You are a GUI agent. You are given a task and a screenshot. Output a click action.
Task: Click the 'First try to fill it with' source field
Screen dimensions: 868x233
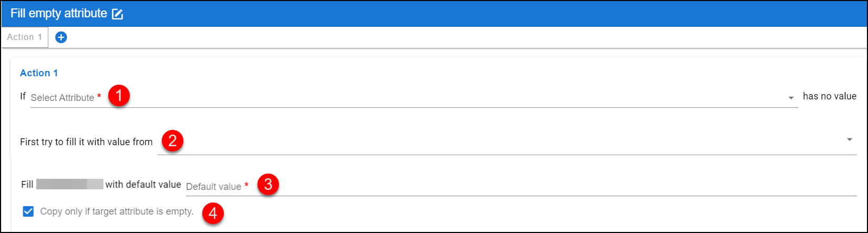(x=507, y=142)
